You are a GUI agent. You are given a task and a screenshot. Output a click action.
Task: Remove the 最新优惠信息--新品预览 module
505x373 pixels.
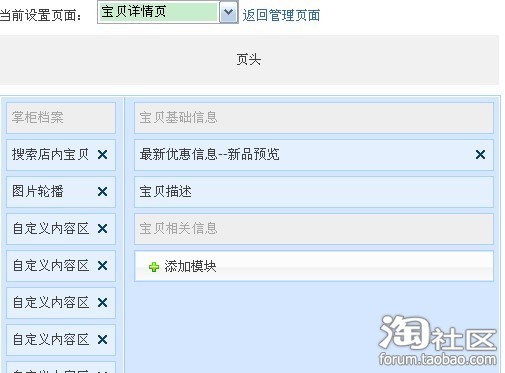pos(480,155)
